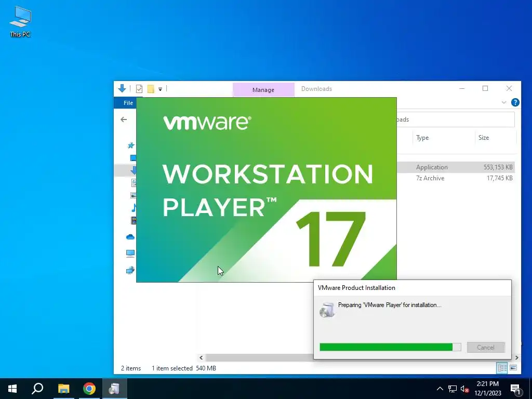Open clock showing 2:21 PM
This screenshot has height=399, width=532.
click(x=488, y=389)
